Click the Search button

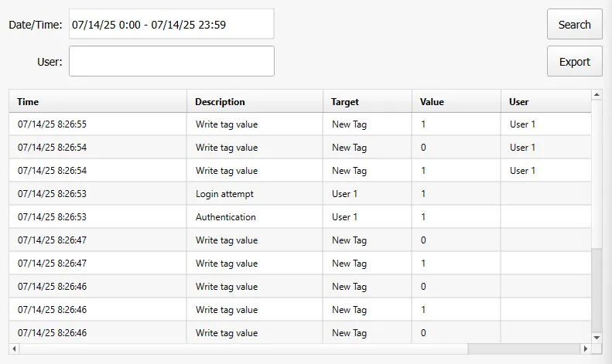(574, 25)
